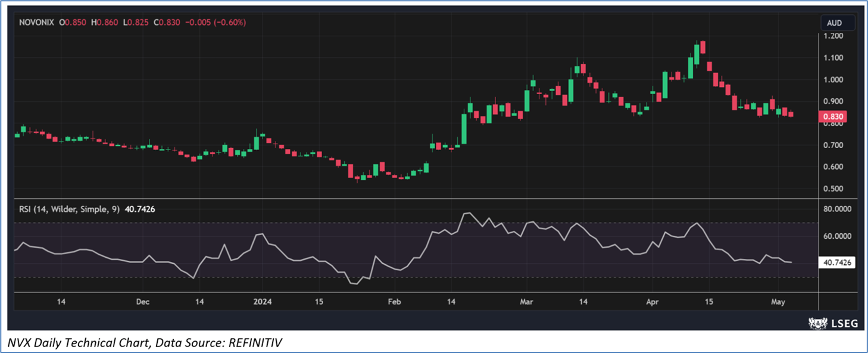Click the 2024 date axis label
Image resolution: width=868 pixels, height=353 pixels.
pyautogui.click(x=263, y=302)
